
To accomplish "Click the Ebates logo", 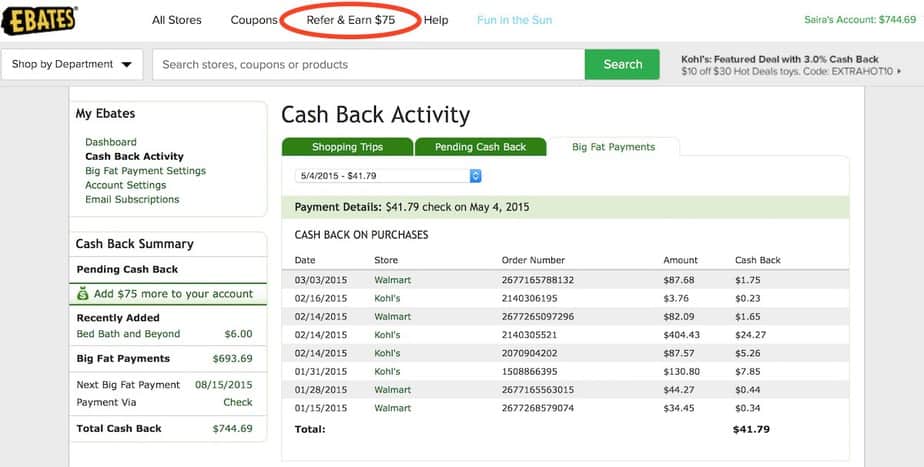I will point(40,19).
